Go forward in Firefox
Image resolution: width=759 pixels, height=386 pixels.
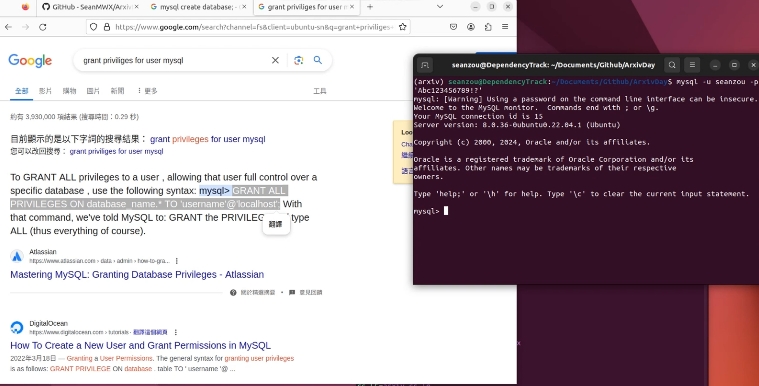(x=25, y=27)
